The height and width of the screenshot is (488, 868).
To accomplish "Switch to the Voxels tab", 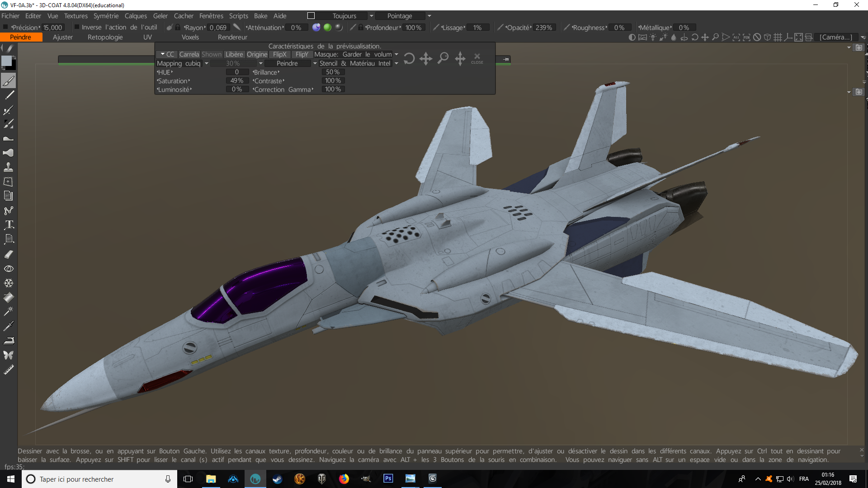I will tap(190, 38).
